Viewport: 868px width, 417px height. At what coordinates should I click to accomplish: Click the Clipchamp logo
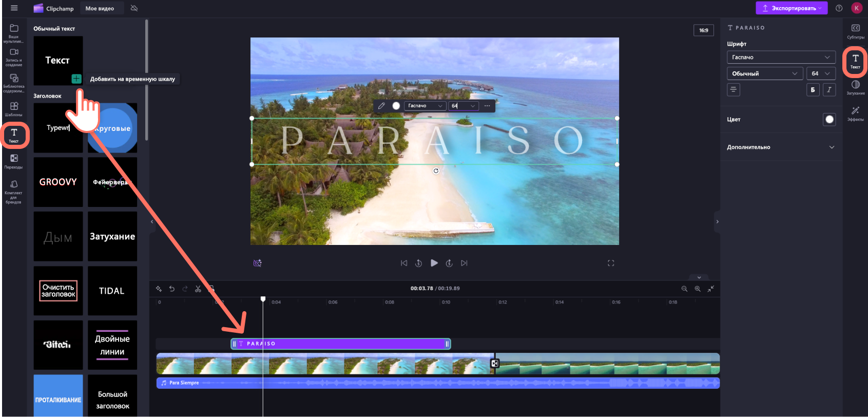[x=53, y=8]
